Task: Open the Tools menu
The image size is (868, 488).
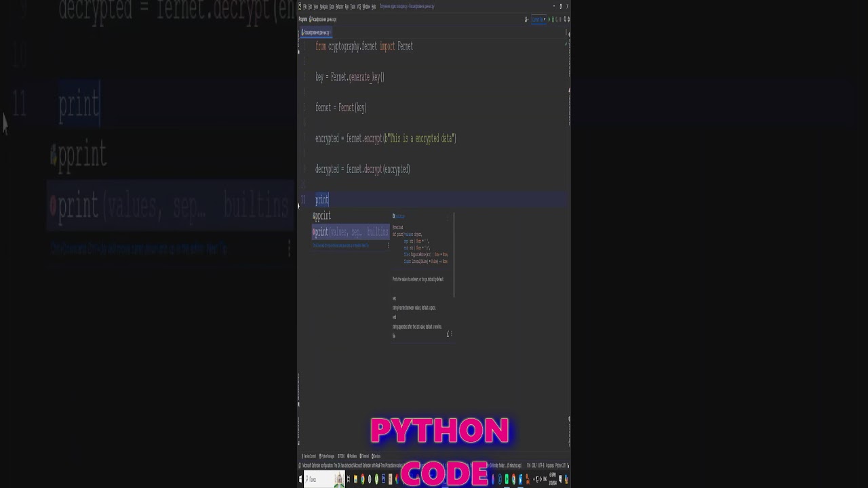Action: [353, 7]
